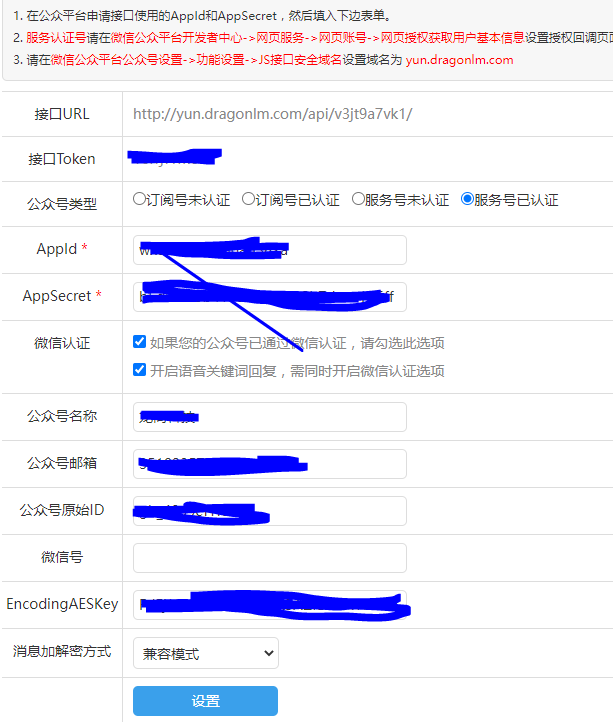The image size is (613, 722).
Task: Focus the AppId input field
Action: [x=269, y=250]
